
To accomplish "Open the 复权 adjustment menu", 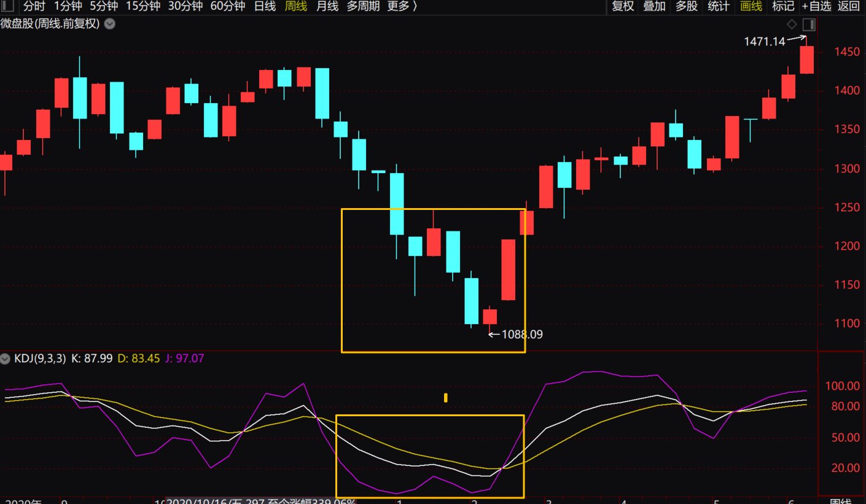I will pos(623,6).
